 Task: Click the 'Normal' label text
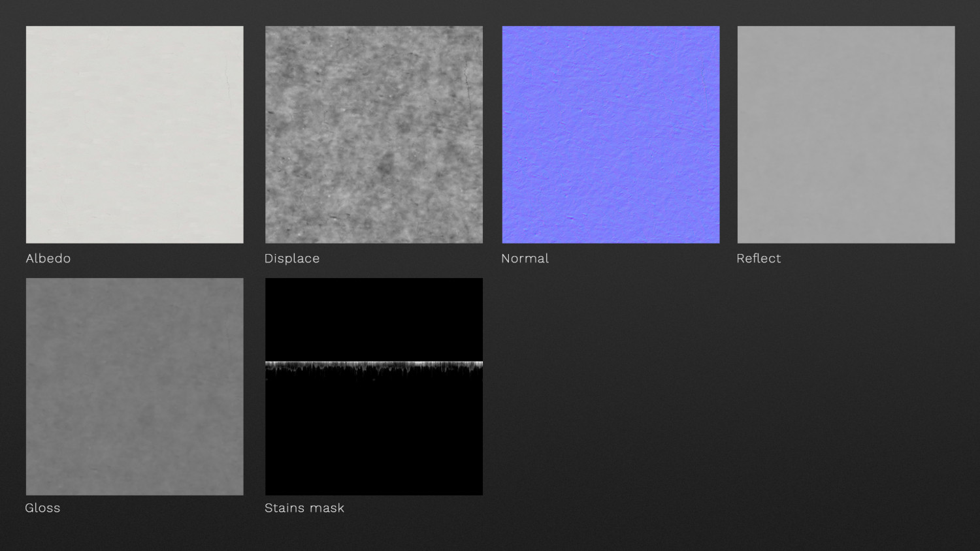(x=525, y=259)
